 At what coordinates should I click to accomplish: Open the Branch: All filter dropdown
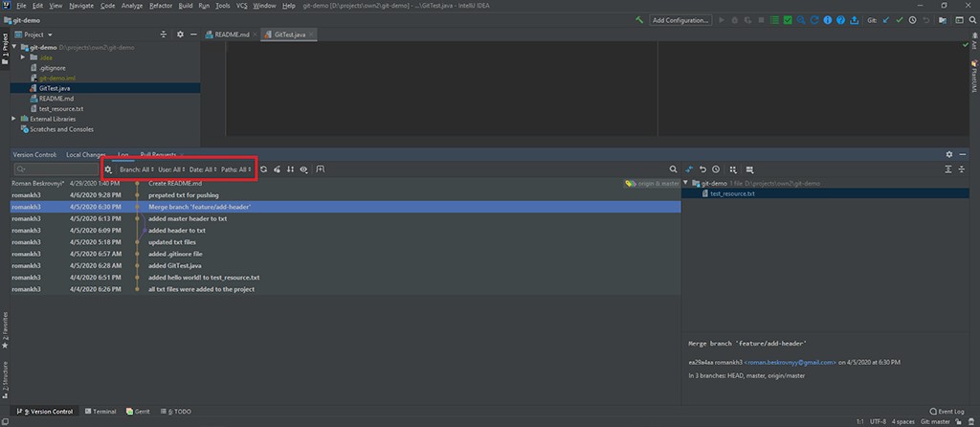coord(137,169)
